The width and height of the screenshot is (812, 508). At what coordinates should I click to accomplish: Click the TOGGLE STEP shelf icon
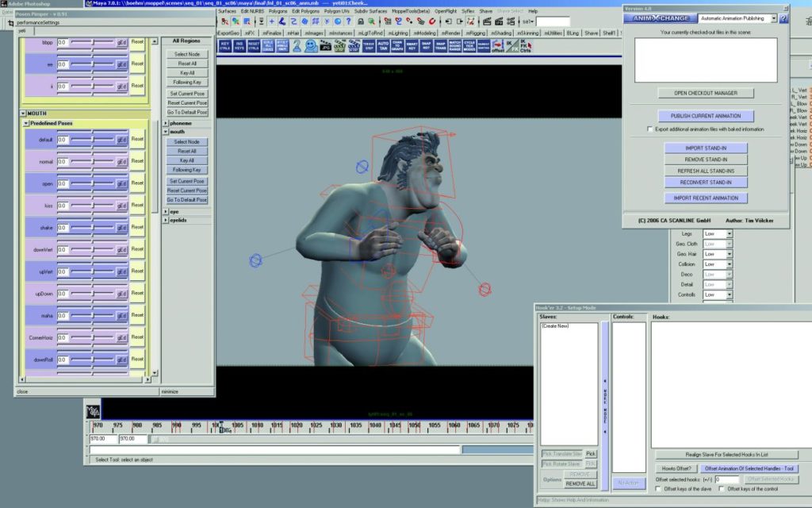pyautogui.click(x=368, y=45)
